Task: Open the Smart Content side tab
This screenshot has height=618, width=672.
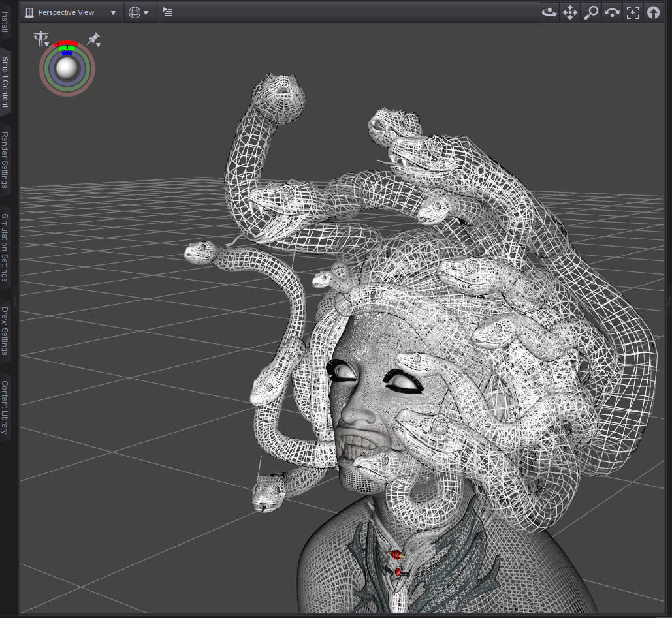Action: click(5, 82)
